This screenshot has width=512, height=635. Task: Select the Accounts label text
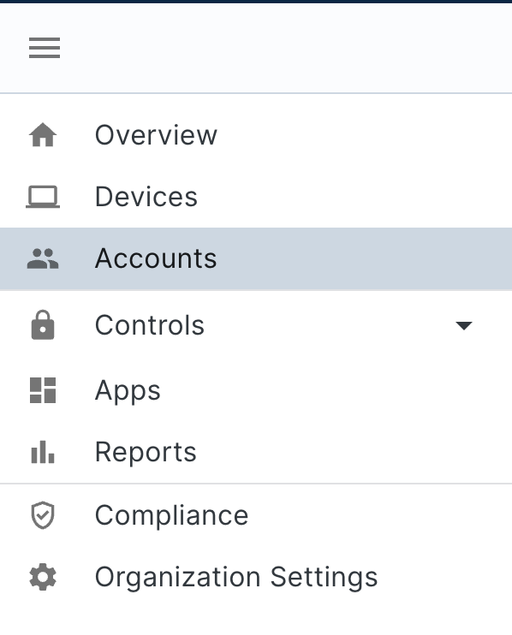(156, 258)
